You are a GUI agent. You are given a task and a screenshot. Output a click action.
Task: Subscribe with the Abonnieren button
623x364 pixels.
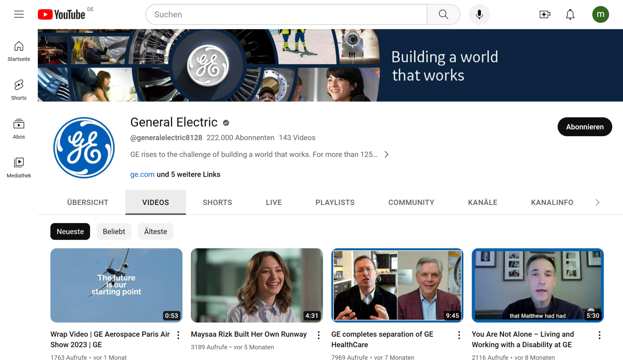coord(585,127)
